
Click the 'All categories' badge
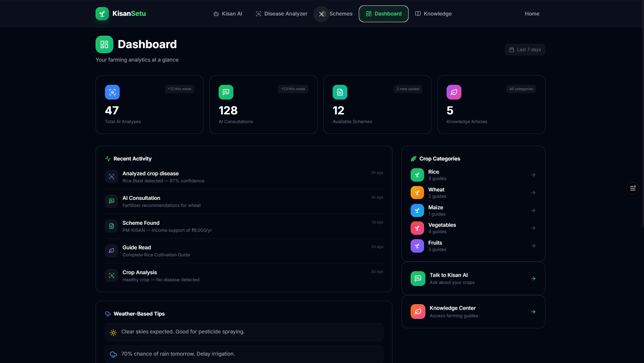521,89
